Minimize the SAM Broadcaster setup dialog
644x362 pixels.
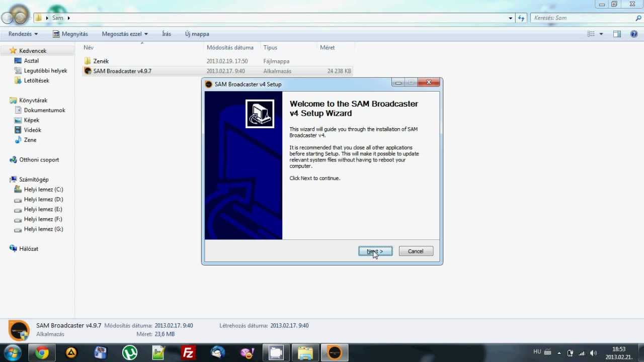pos(398,82)
